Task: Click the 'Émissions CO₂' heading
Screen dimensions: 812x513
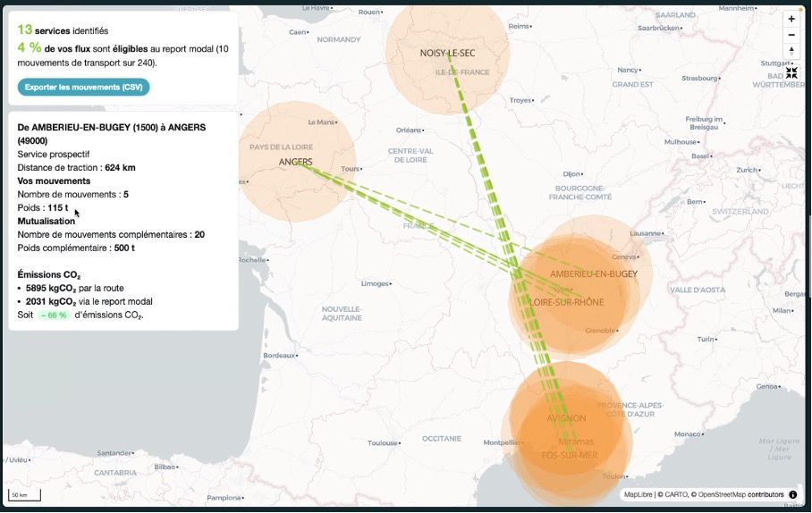Action: click(48, 275)
